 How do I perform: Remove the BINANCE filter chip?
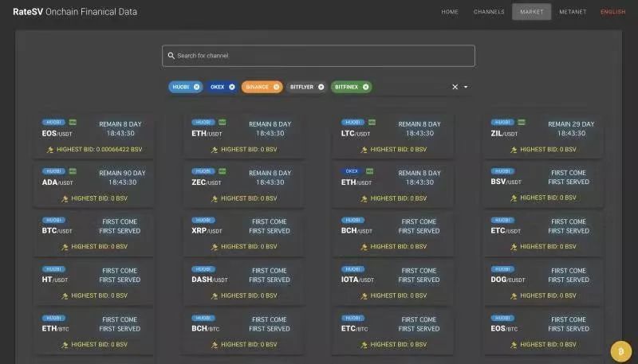click(x=276, y=87)
